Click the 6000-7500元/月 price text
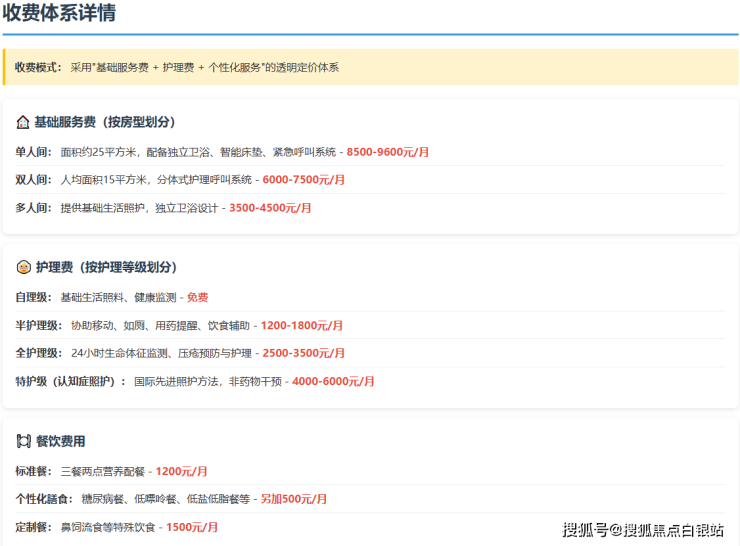The image size is (740, 546). (303, 180)
